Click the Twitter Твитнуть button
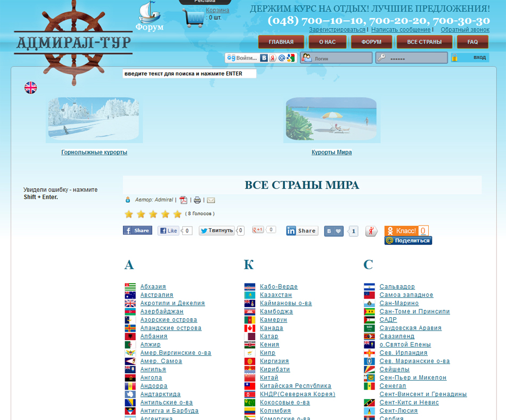The width and height of the screenshot is (506, 420). point(217,231)
